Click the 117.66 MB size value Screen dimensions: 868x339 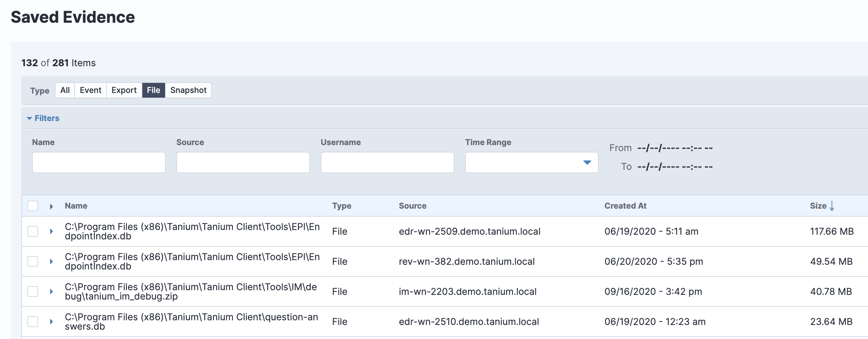click(x=832, y=231)
